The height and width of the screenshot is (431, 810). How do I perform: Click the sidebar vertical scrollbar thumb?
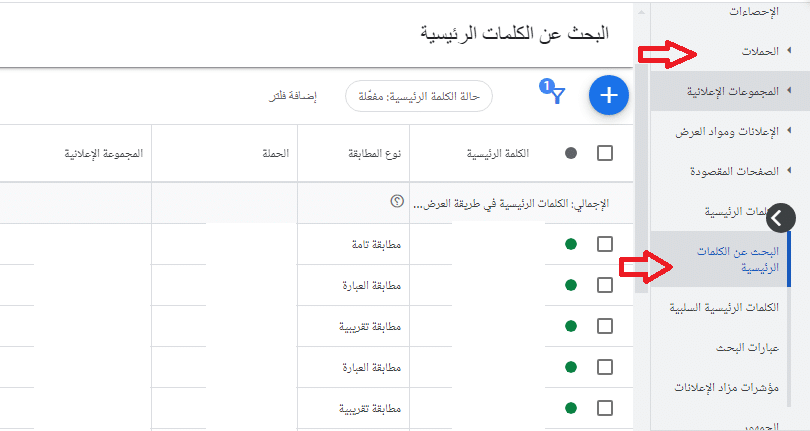[641, 178]
